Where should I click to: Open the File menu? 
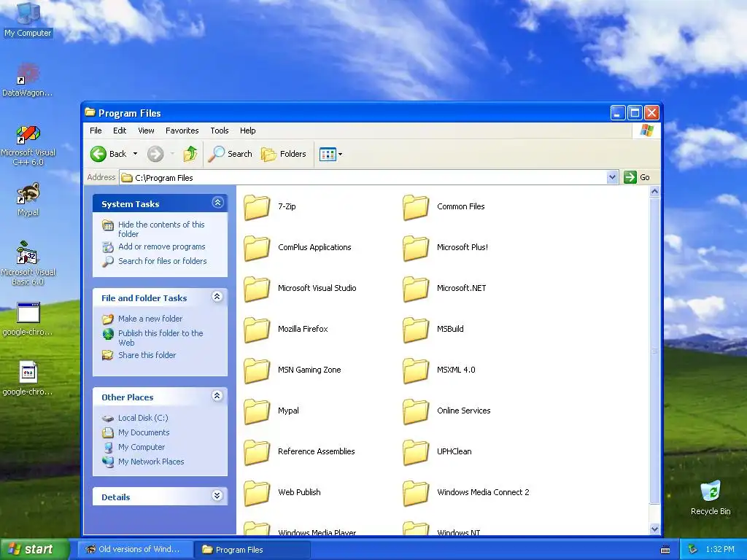tap(96, 131)
